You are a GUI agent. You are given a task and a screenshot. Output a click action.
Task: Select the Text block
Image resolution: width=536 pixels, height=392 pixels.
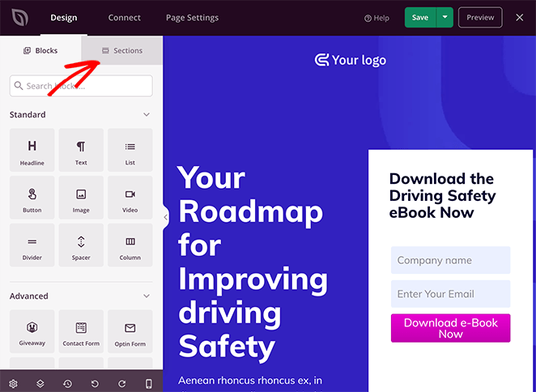point(81,150)
